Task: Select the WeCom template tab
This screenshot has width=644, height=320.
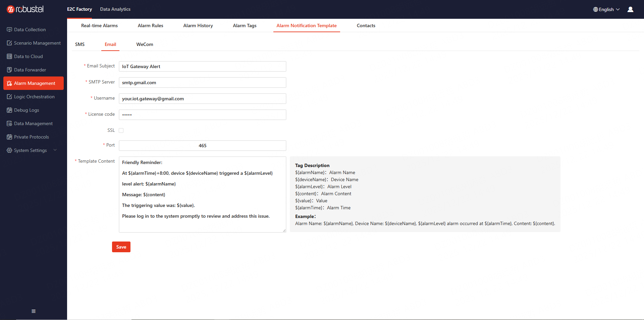Action: pos(145,44)
